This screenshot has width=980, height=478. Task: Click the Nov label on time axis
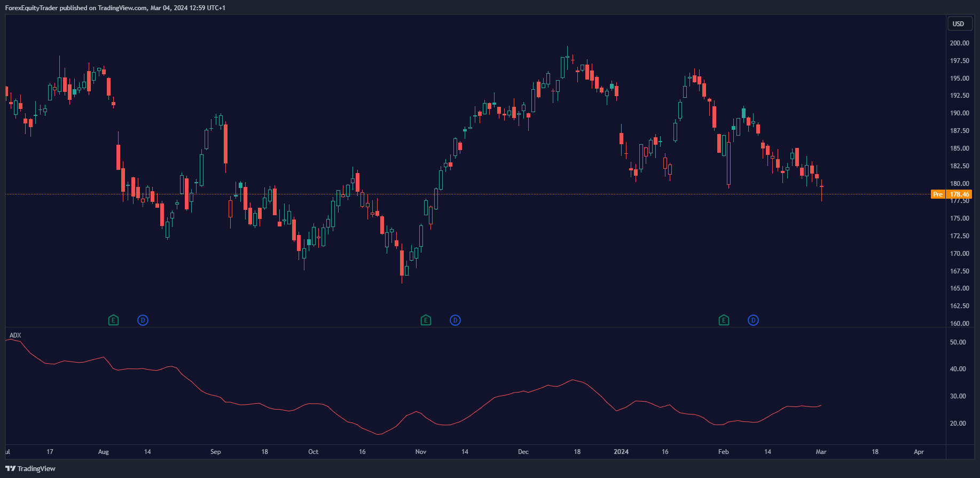tap(421, 452)
